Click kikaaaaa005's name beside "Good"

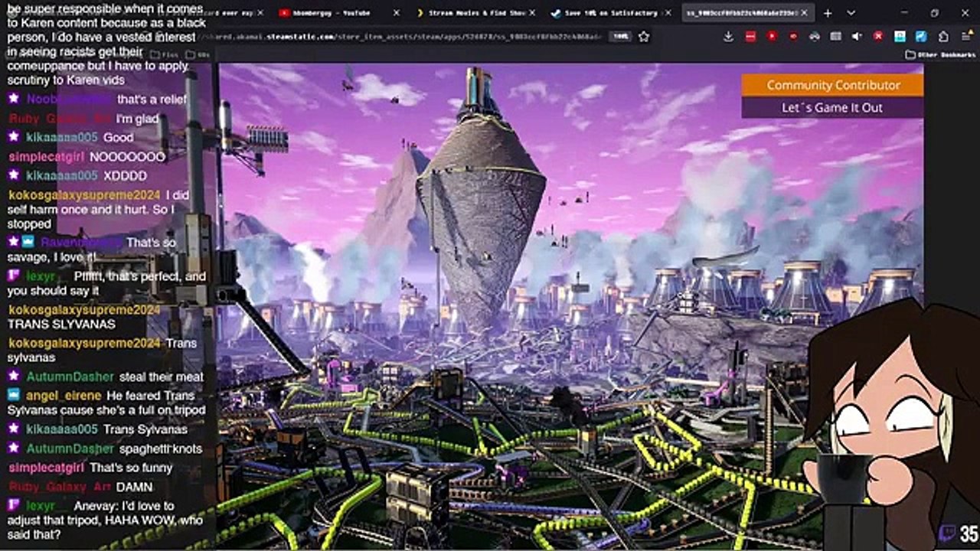tap(62, 138)
